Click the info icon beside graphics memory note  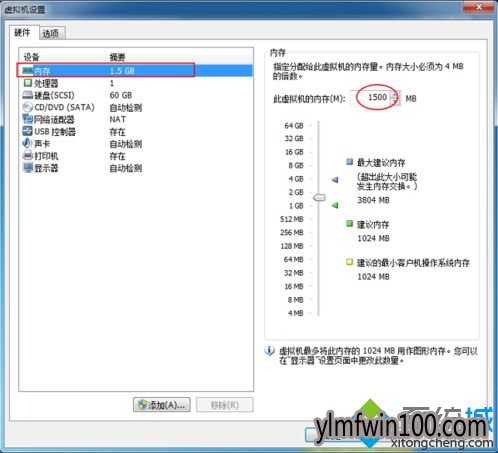click(x=269, y=351)
